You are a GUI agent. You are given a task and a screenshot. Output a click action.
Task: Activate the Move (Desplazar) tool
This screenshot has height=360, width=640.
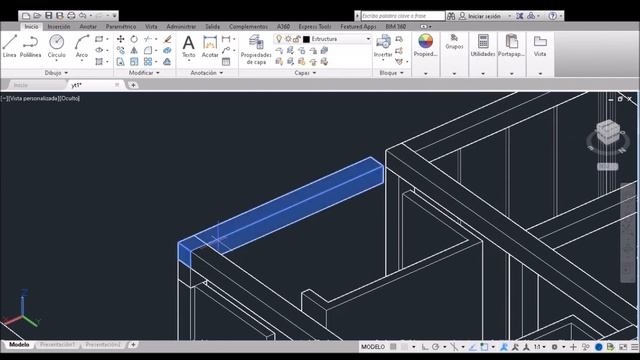(120, 39)
